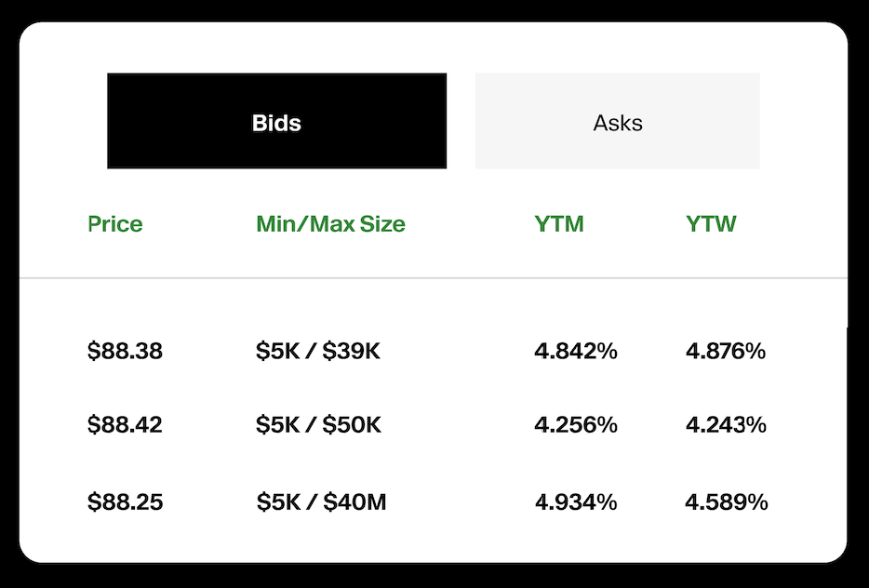Click the YTW column header
The width and height of the screenshot is (869, 588).
[x=711, y=224]
